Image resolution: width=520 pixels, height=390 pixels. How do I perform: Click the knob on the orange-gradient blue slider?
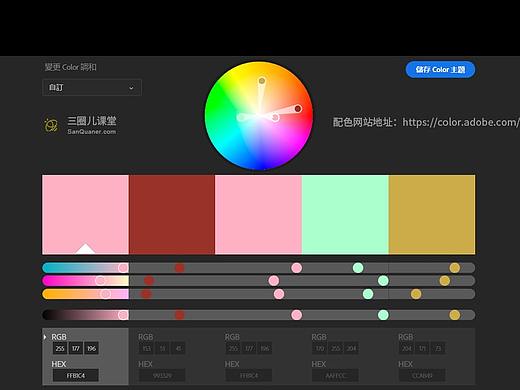pyautogui.click(x=105, y=294)
